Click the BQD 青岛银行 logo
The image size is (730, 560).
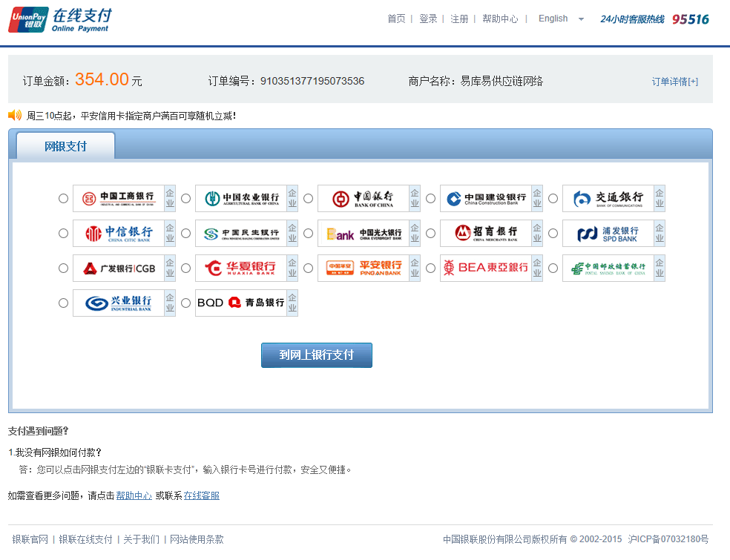(240, 303)
